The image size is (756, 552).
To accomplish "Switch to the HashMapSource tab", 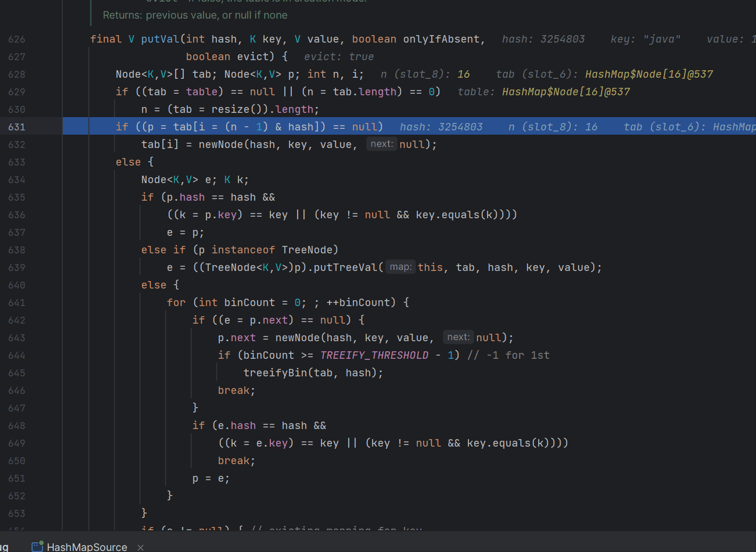I will point(80,547).
